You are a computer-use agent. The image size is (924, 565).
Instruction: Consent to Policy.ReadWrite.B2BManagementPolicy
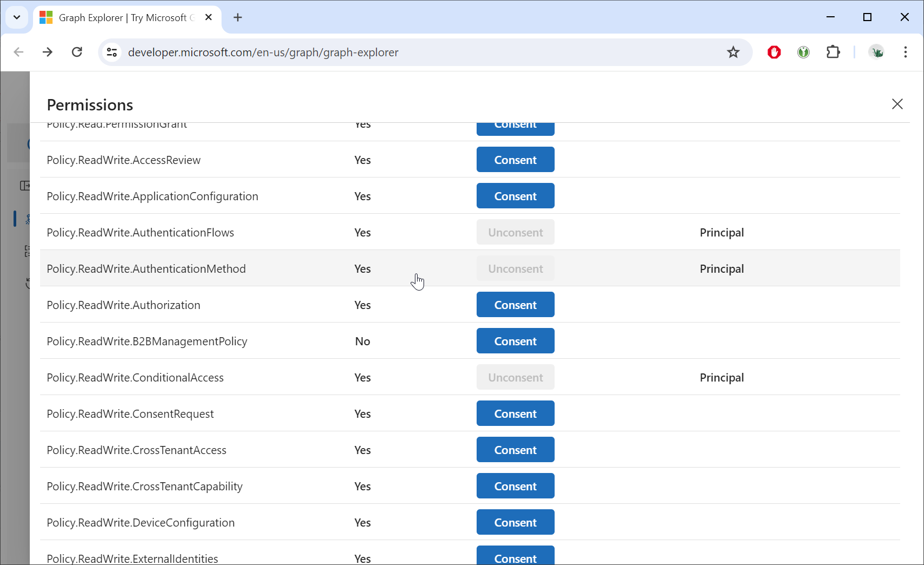pyautogui.click(x=515, y=341)
